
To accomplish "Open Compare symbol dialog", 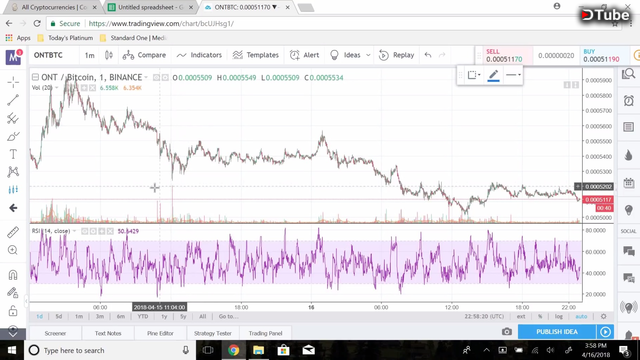I will tap(144, 55).
